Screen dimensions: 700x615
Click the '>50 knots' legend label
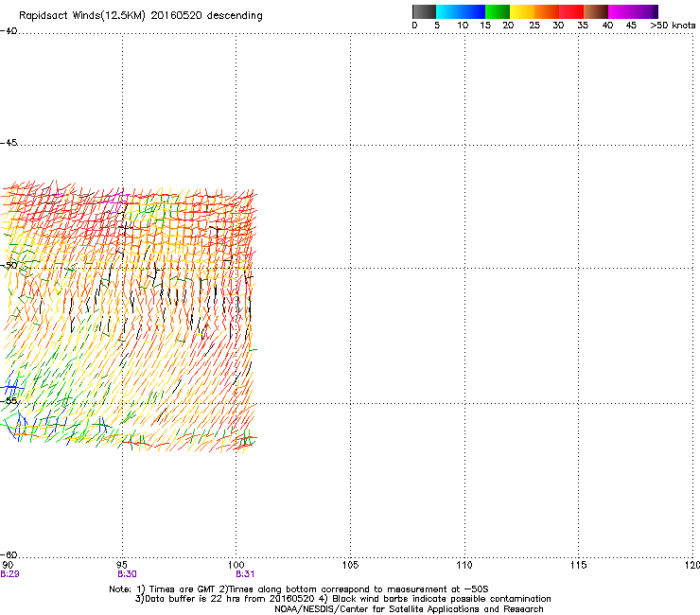(x=673, y=26)
